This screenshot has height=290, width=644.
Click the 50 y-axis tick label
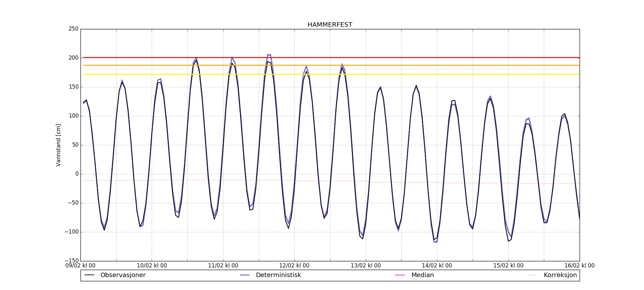75,145
